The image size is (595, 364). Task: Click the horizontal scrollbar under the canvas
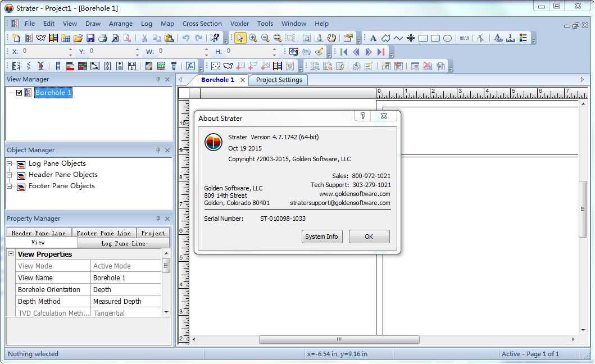(339, 339)
